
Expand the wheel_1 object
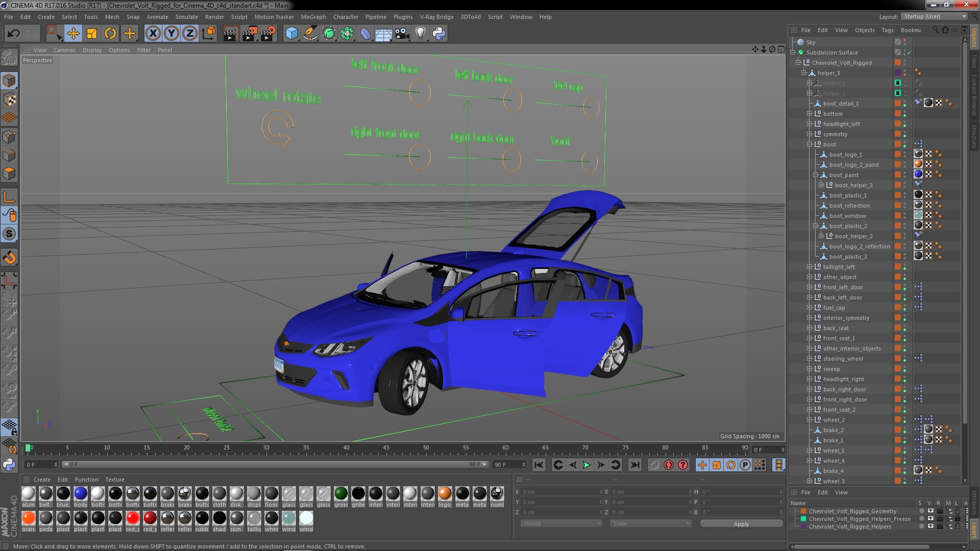click(810, 450)
